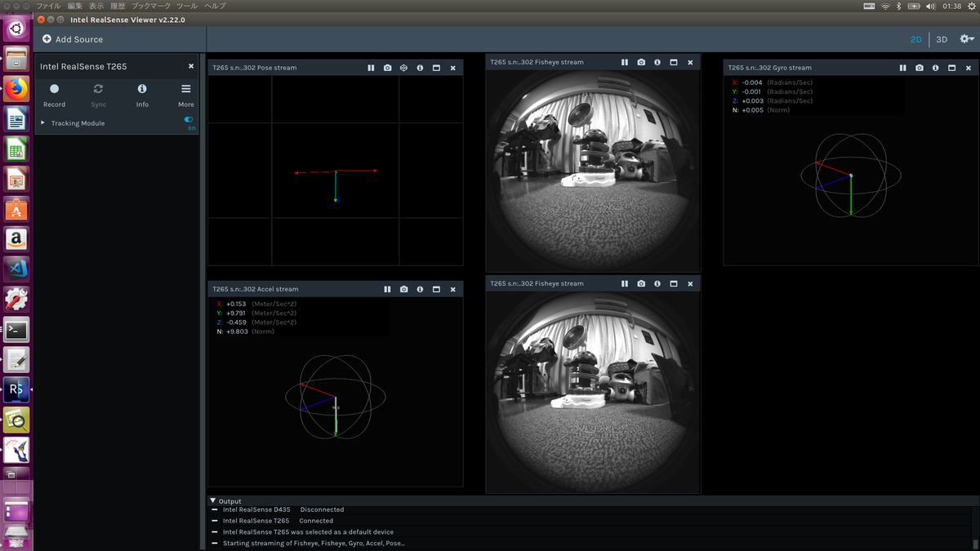Take a snapshot of the Accel stream

[403, 289]
